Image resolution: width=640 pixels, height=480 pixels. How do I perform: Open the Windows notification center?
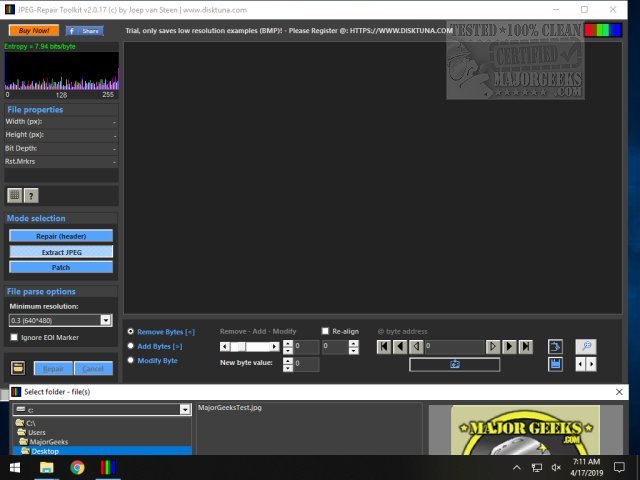[619, 468]
